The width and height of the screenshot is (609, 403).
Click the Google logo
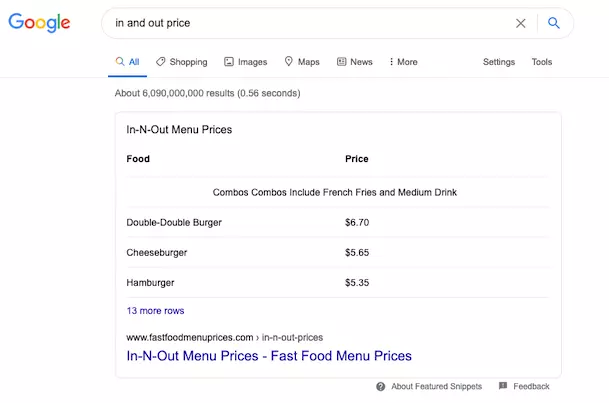39,23
